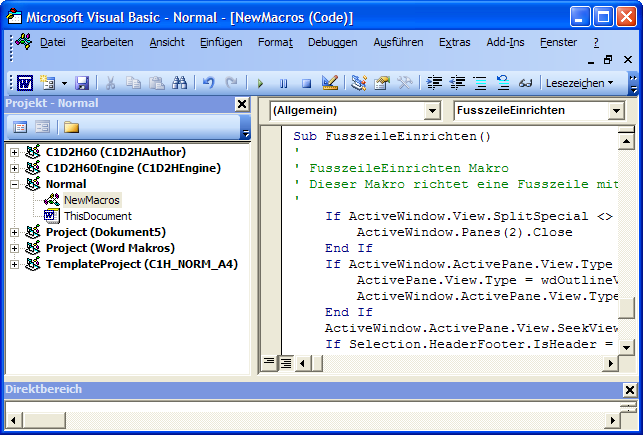643x435 pixels.
Task: Toggle Folders view in the Project pane
Action: pyautogui.click(x=71, y=127)
